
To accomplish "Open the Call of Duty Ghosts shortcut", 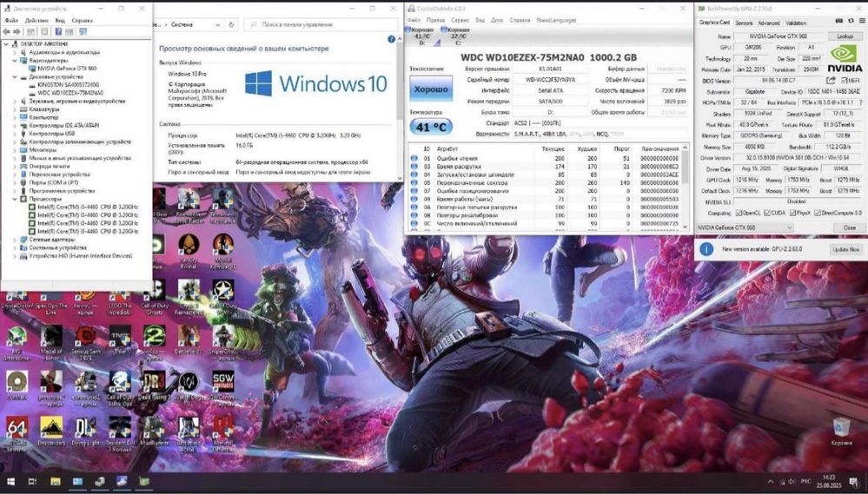I will pyautogui.click(x=155, y=298).
